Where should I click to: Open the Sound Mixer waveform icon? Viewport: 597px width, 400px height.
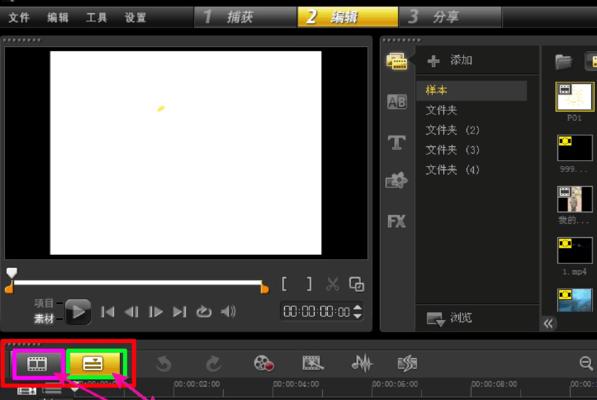coord(362,363)
